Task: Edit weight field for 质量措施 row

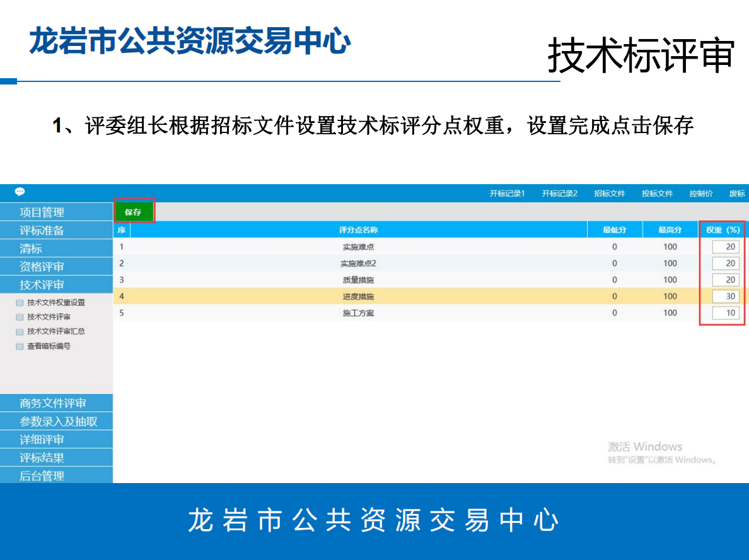Action: [726, 279]
